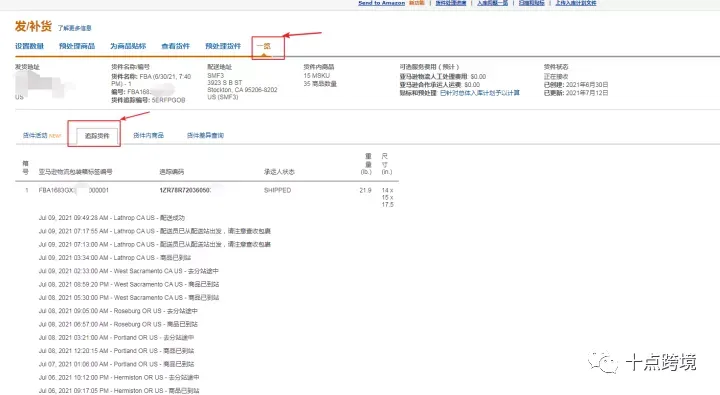This screenshot has height=395, width=720.
Task: Click event Jul 09, 2021 07:13:00 AM Lathrop
Action: pos(155,244)
